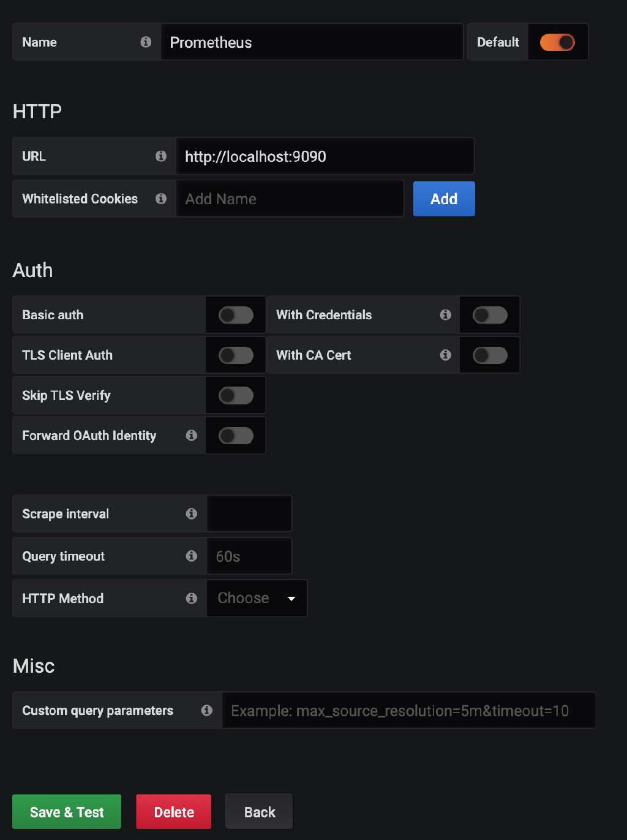Click the Whitelisted Cookies info icon
627x840 pixels.
tap(161, 199)
